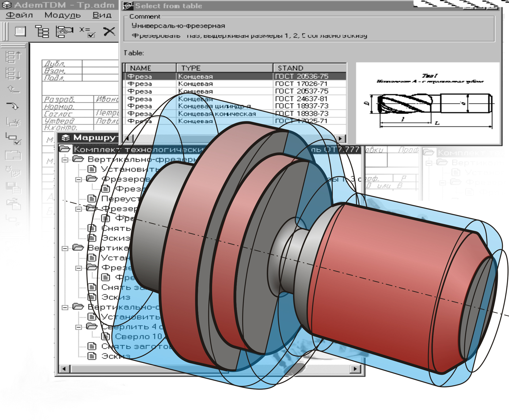Collapse the bottom Вертикально-с operation node
509x420 pixels.
[65, 307]
